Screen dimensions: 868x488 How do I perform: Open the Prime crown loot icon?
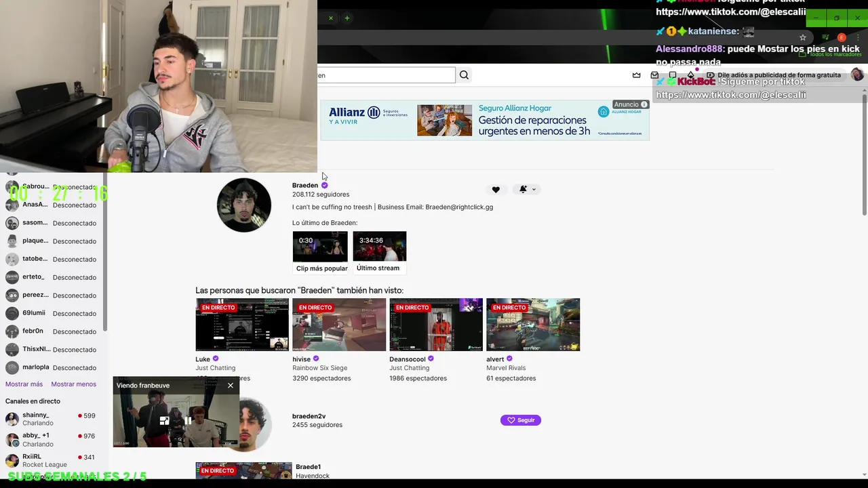(x=636, y=75)
